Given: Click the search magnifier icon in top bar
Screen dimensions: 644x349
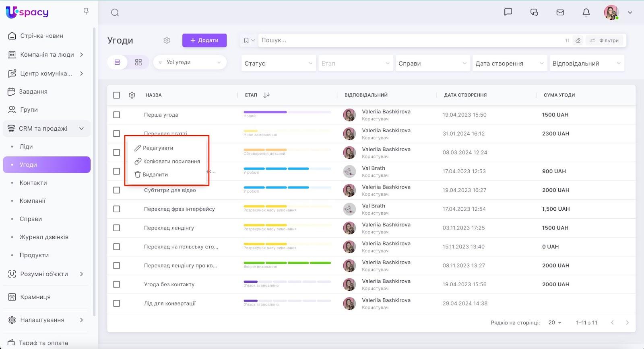Looking at the screenshot, I should coord(115,12).
